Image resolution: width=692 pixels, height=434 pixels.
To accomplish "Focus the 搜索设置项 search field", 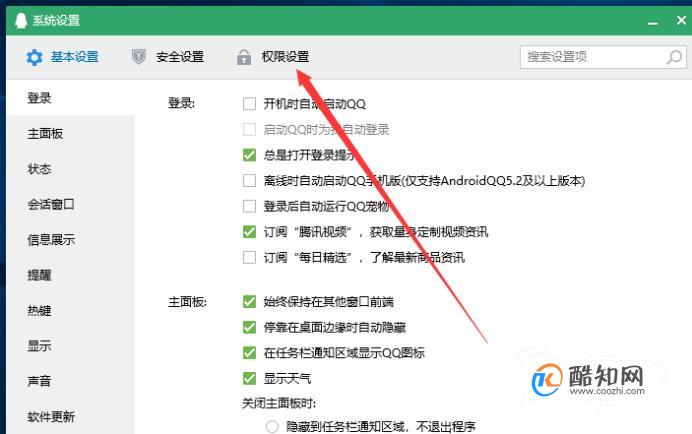I will [603, 57].
